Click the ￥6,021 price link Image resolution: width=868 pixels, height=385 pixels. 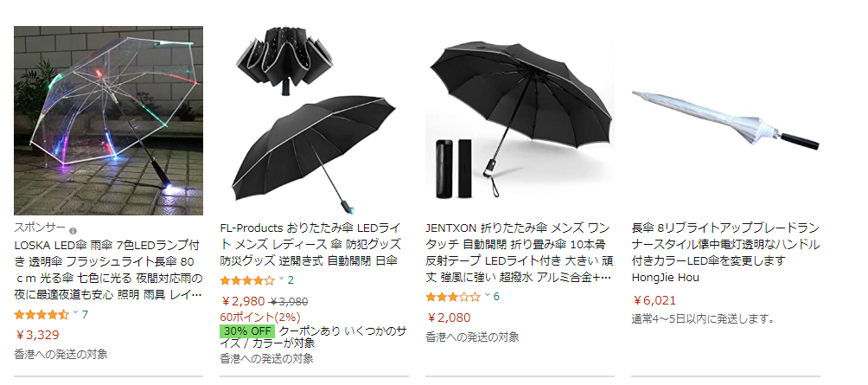(x=654, y=300)
